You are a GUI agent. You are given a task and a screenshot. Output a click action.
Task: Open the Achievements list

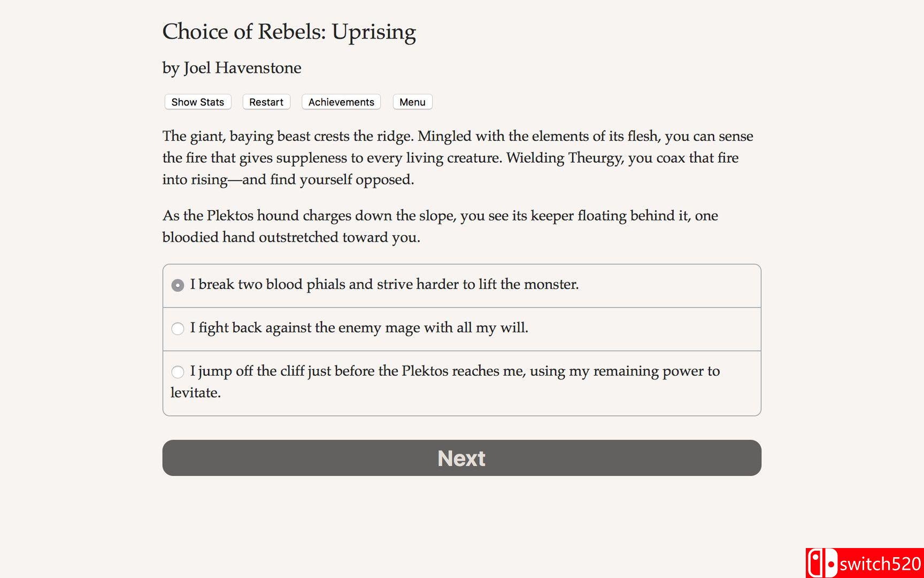click(x=341, y=102)
